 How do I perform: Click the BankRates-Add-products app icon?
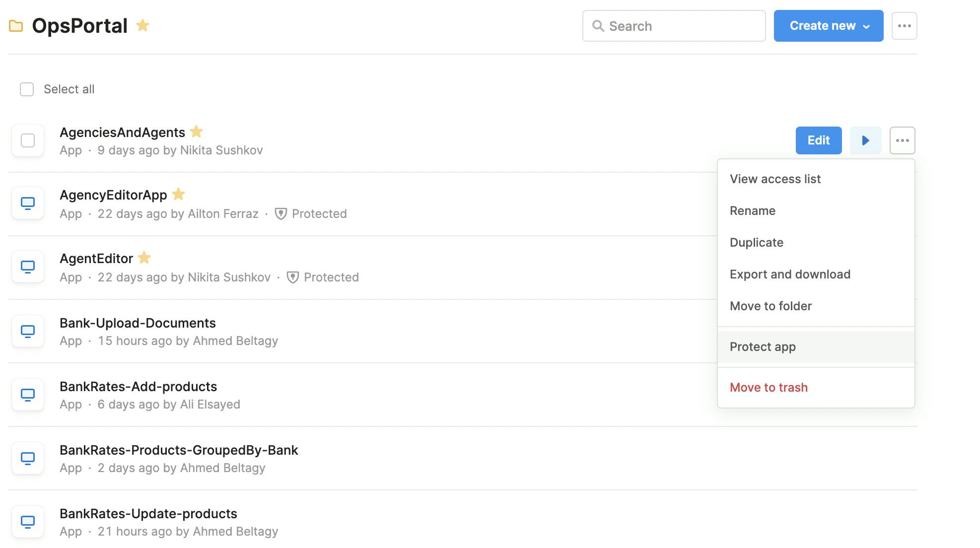click(28, 395)
